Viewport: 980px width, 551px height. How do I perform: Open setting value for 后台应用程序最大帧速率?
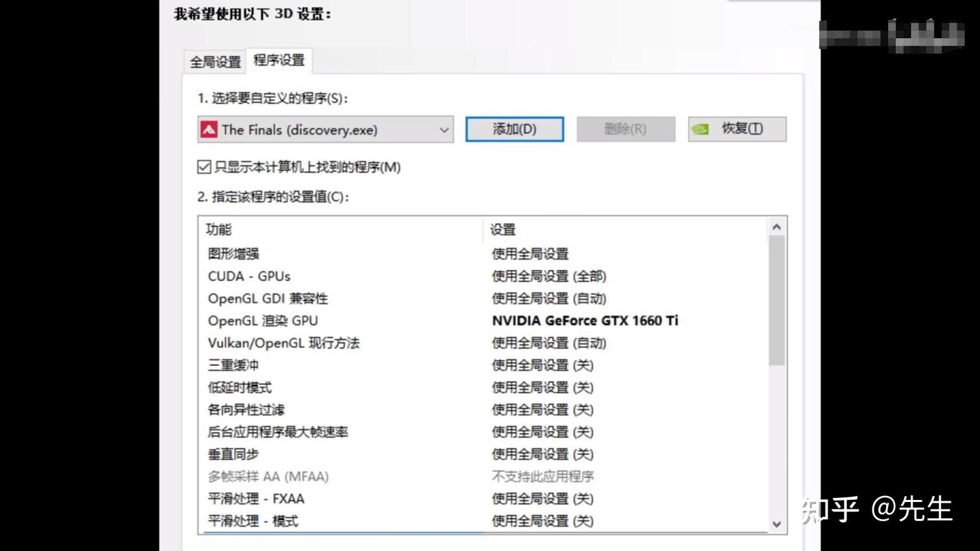pos(543,432)
